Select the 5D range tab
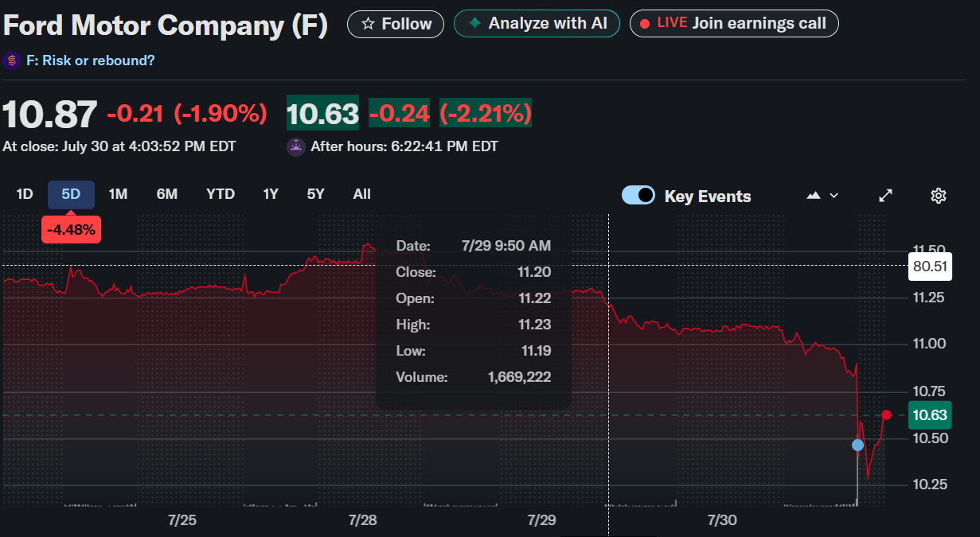The height and width of the screenshot is (537, 980). coord(71,194)
